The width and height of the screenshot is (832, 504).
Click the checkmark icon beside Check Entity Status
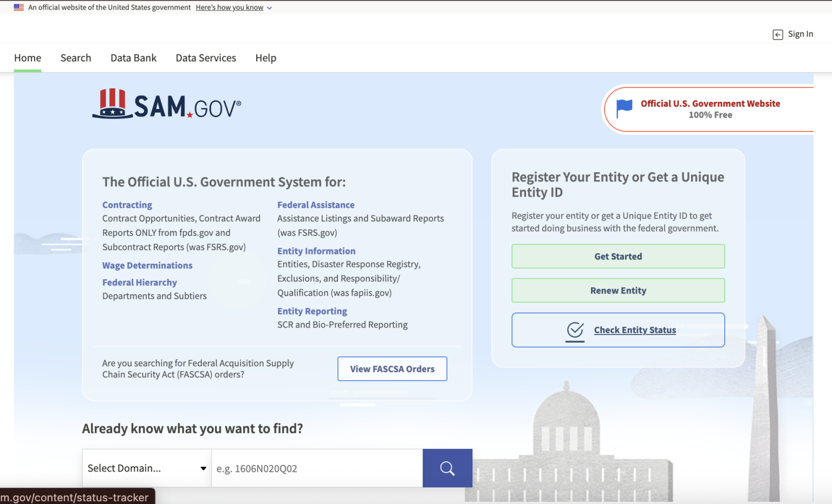575,330
